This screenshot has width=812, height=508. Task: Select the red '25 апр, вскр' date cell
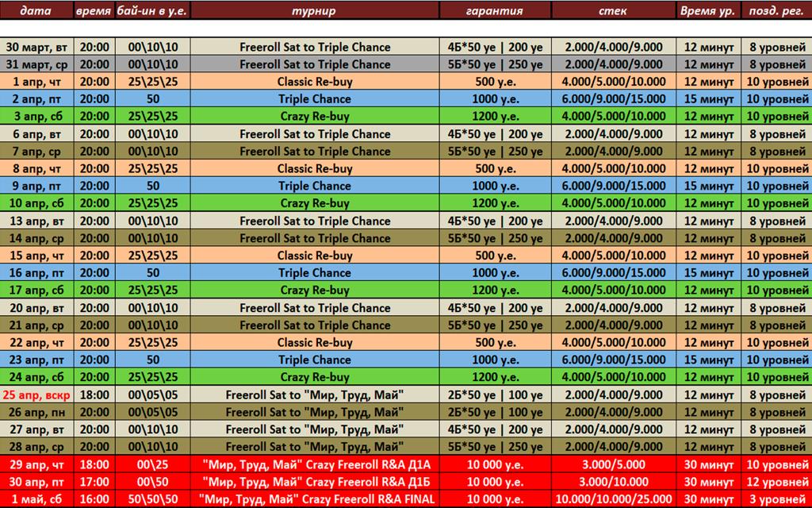(36, 394)
